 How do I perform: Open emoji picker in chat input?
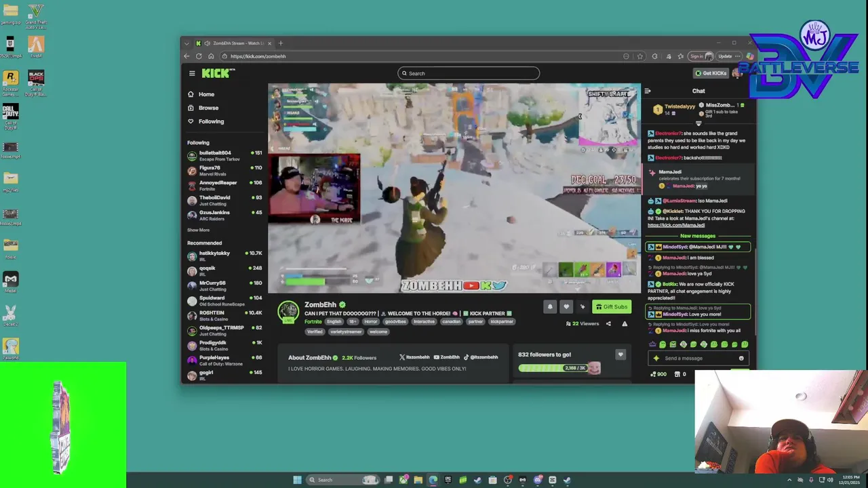pyautogui.click(x=741, y=359)
